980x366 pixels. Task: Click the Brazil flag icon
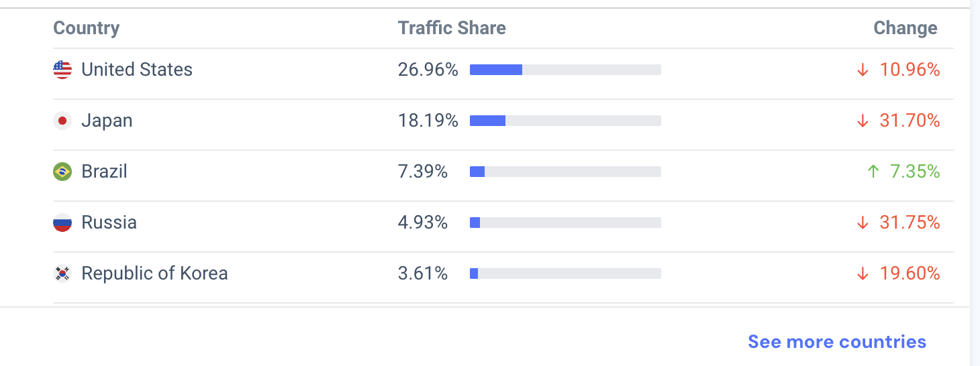62,172
